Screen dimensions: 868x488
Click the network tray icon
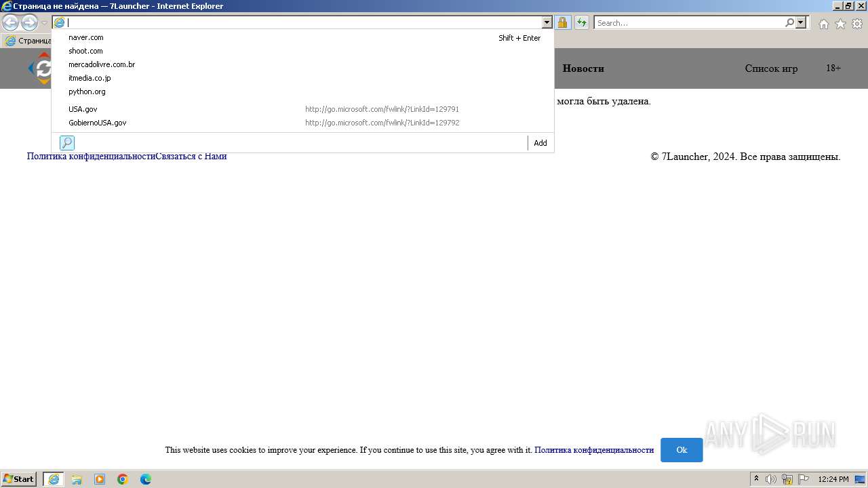(787, 479)
